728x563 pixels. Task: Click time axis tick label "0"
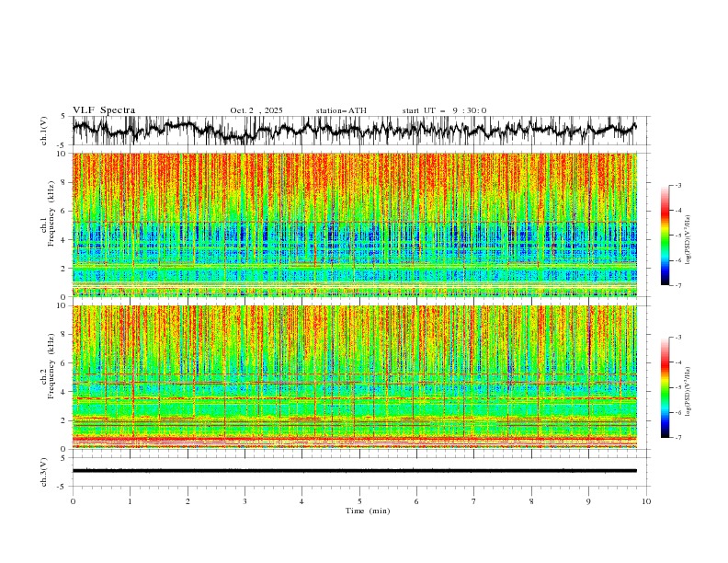[73, 501]
